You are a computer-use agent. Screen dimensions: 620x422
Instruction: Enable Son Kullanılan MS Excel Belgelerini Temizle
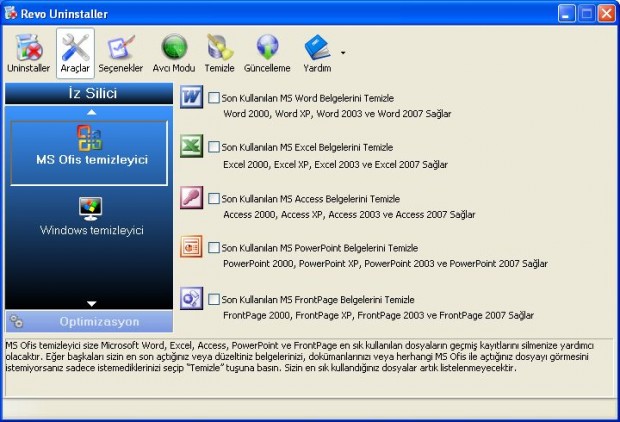pos(214,147)
